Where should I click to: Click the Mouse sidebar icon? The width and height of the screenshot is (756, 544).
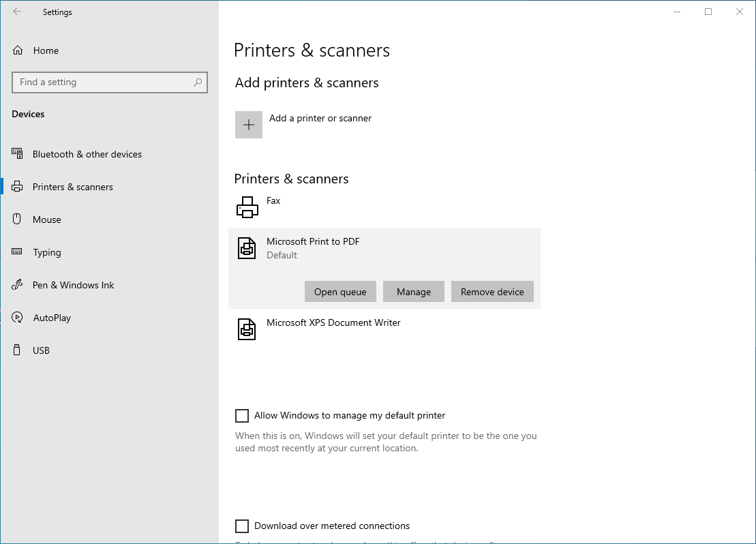17,219
